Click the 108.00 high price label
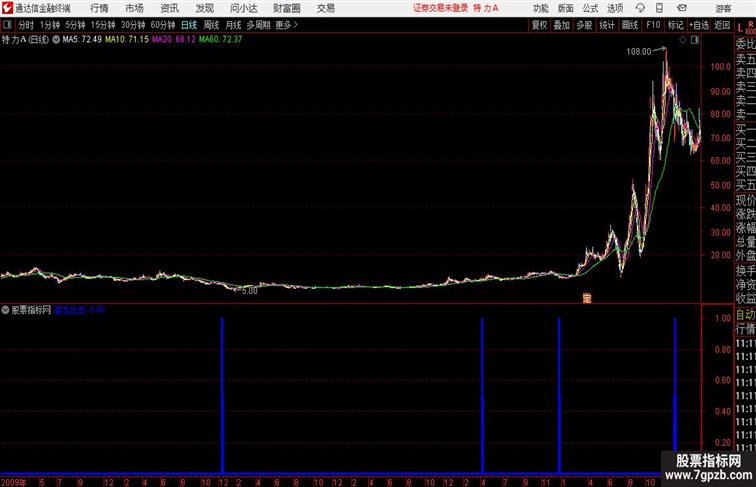The image size is (756, 487). 639,52
